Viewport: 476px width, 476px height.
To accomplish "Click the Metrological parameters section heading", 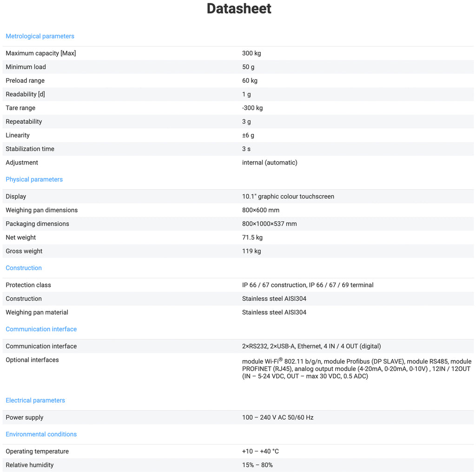I will 40,36.
